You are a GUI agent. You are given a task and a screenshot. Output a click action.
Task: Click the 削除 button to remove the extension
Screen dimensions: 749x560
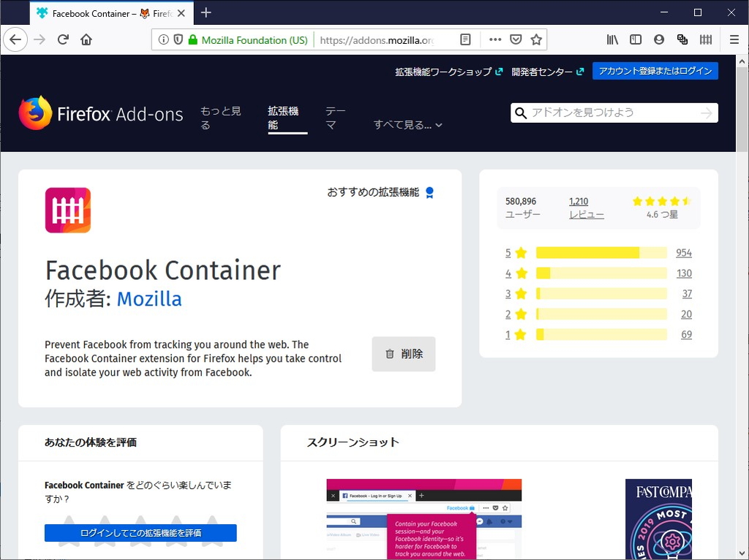(x=403, y=354)
